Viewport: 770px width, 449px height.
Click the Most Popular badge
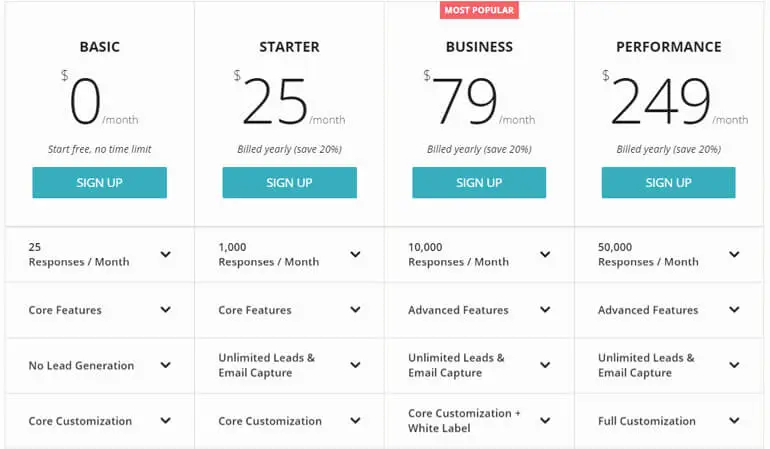(x=479, y=10)
